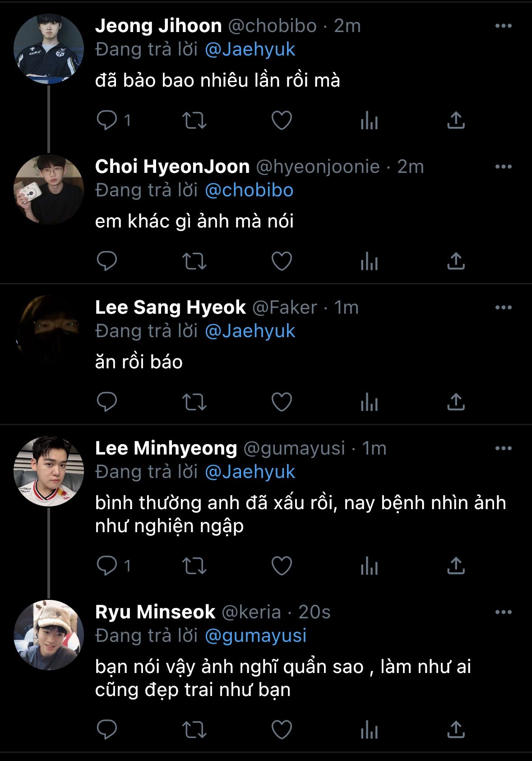Open more options on Lee Sang Hyeok's tweet
Viewport: 532px width, 761px height.
[503, 308]
